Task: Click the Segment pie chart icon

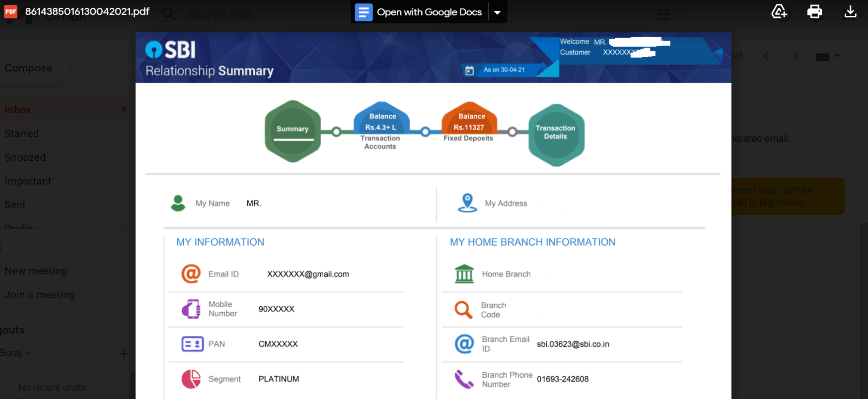Action: (x=191, y=379)
